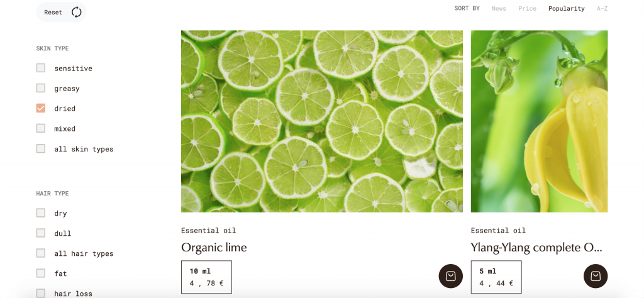
Task: Sort products by News
Action: tap(499, 9)
